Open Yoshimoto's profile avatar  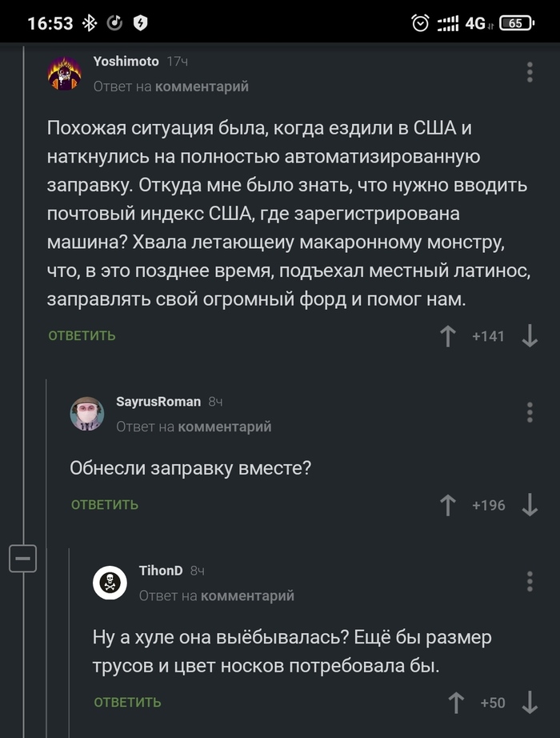pyautogui.click(x=64, y=74)
